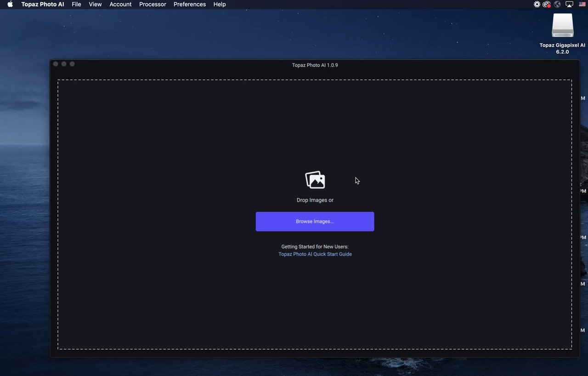Open the Account menu
Screen dimensions: 588x376
120,4
